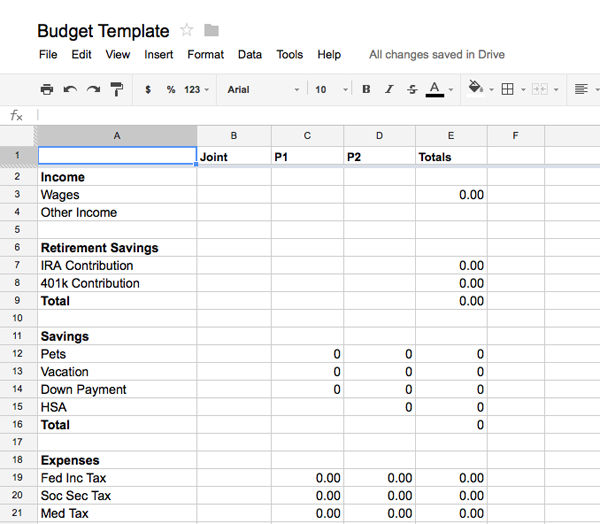Select column B header
Image resolution: width=600 pixels, height=524 pixels.
pos(234,136)
